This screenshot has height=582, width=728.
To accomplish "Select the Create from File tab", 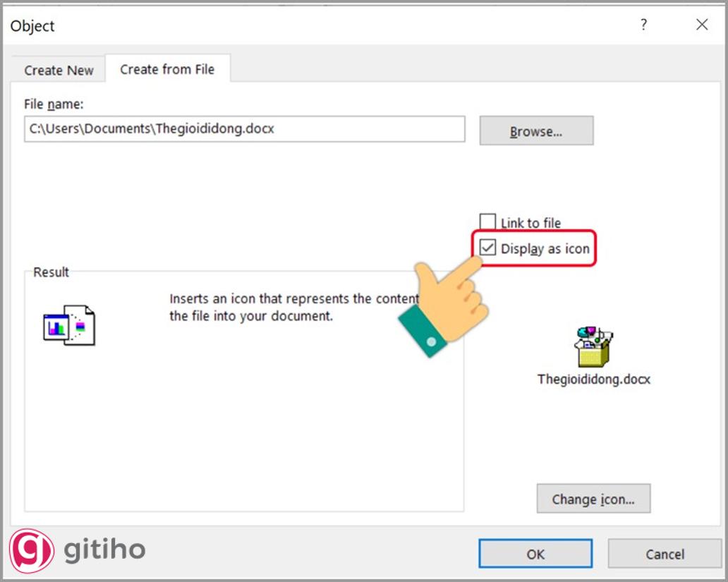I will (168, 68).
